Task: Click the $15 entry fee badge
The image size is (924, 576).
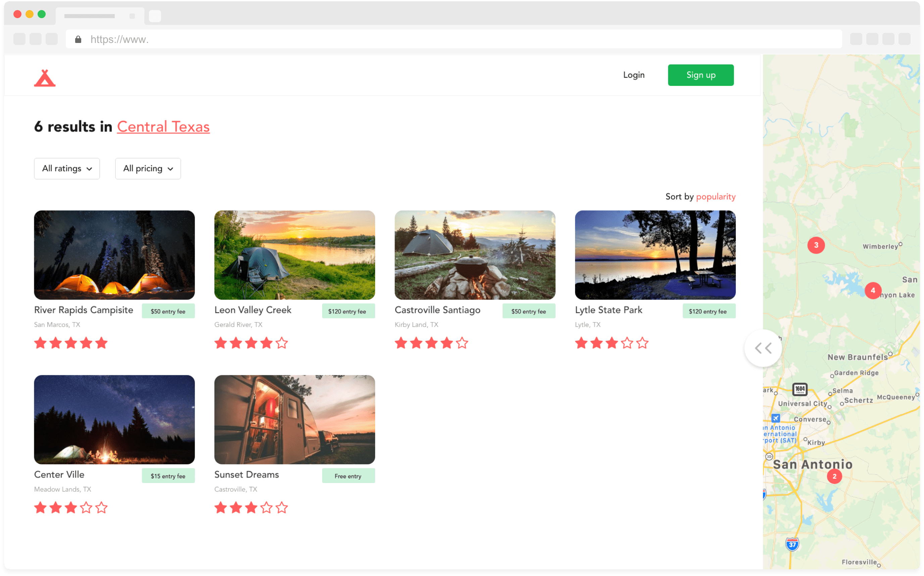Action: [168, 476]
